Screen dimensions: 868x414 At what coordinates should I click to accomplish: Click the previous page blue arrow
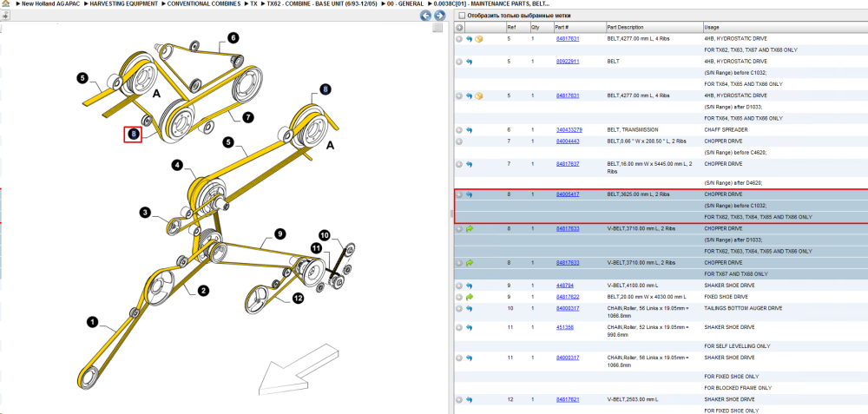click(425, 16)
